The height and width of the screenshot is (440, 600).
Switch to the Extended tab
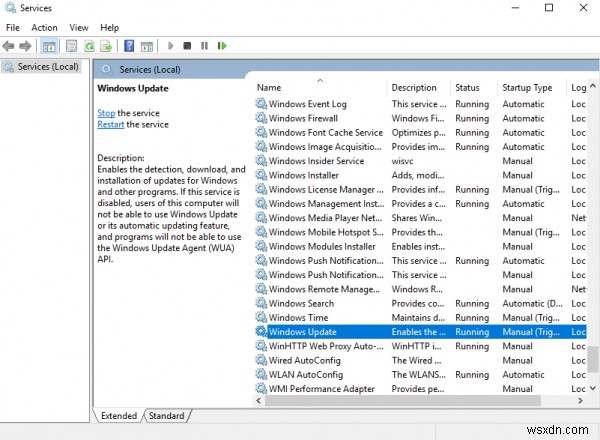(119, 416)
